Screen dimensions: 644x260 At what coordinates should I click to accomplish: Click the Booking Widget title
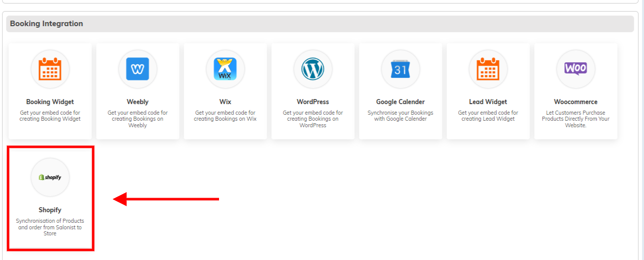(x=50, y=102)
